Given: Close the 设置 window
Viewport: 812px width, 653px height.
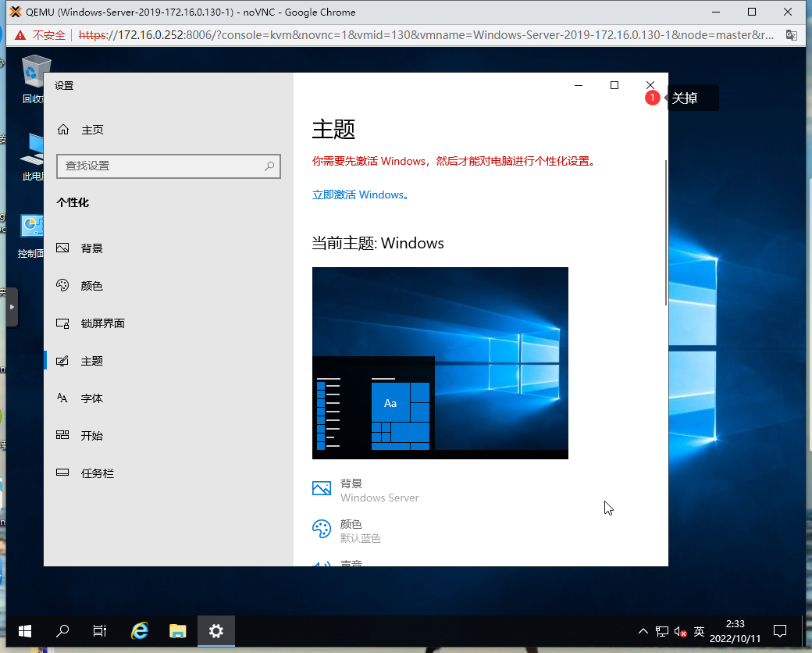Looking at the screenshot, I should click(650, 85).
